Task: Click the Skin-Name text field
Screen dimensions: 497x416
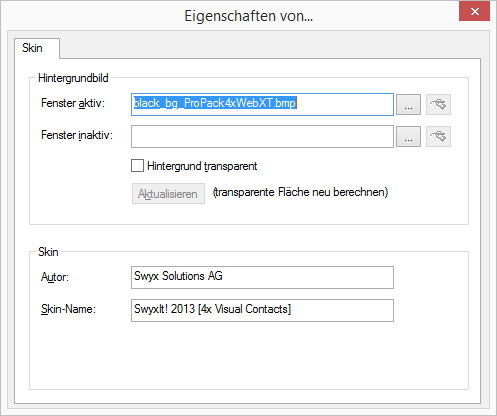Action: (x=262, y=310)
